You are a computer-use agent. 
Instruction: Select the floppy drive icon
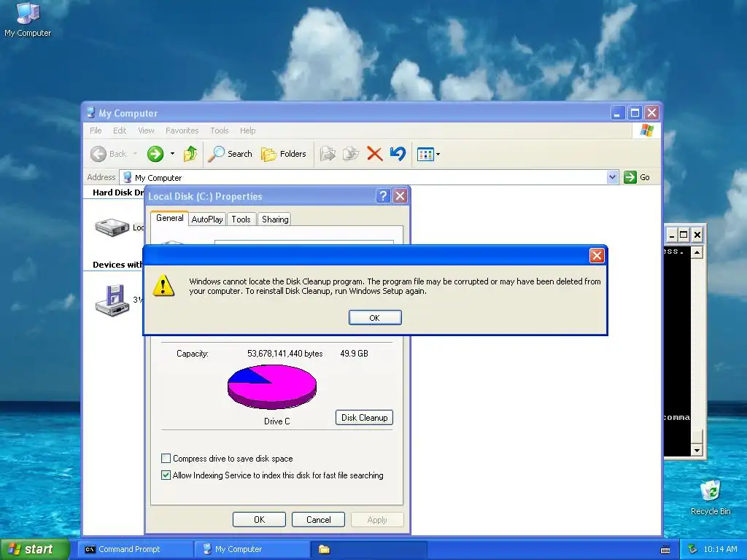(x=112, y=300)
